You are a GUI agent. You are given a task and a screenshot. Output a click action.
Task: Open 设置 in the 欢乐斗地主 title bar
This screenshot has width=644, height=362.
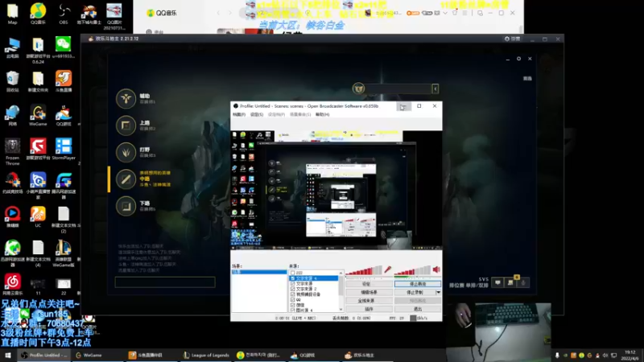(x=512, y=39)
